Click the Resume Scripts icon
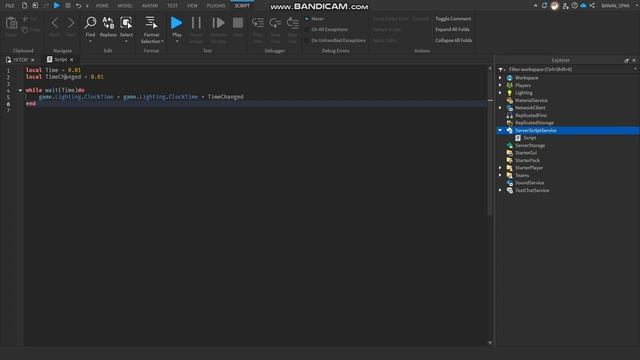Image resolution: width=640 pixels, height=360 pixels. pos(218,23)
